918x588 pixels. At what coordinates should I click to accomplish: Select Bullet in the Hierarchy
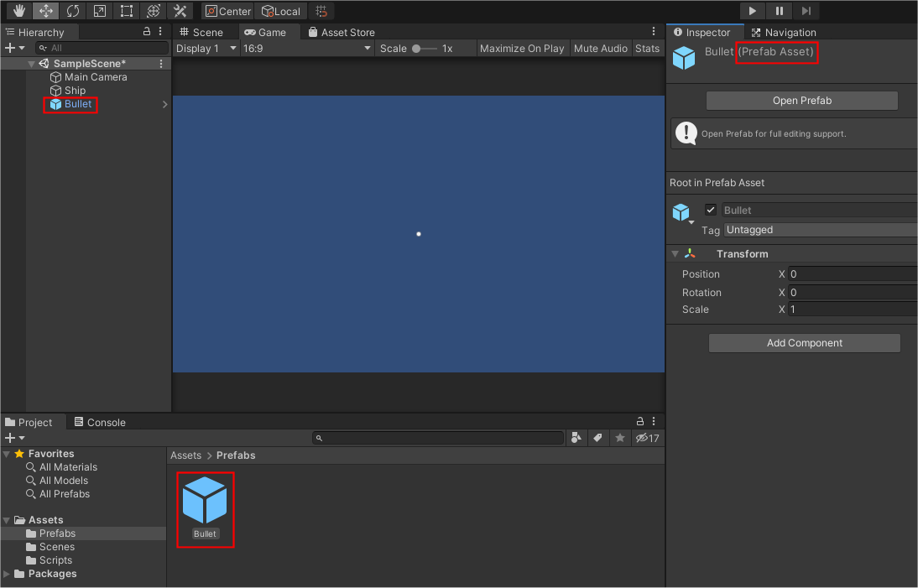70,104
